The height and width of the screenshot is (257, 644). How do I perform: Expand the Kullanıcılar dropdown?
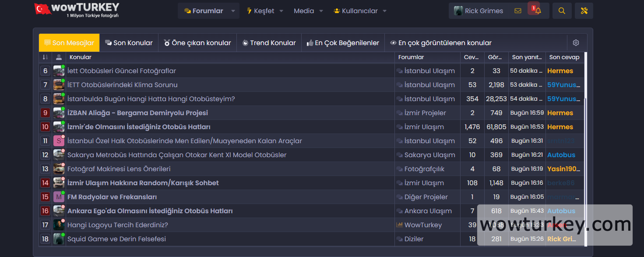coord(384,11)
